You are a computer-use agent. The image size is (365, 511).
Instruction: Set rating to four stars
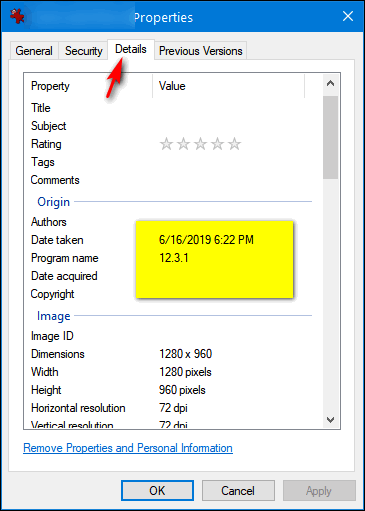click(x=217, y=144)
